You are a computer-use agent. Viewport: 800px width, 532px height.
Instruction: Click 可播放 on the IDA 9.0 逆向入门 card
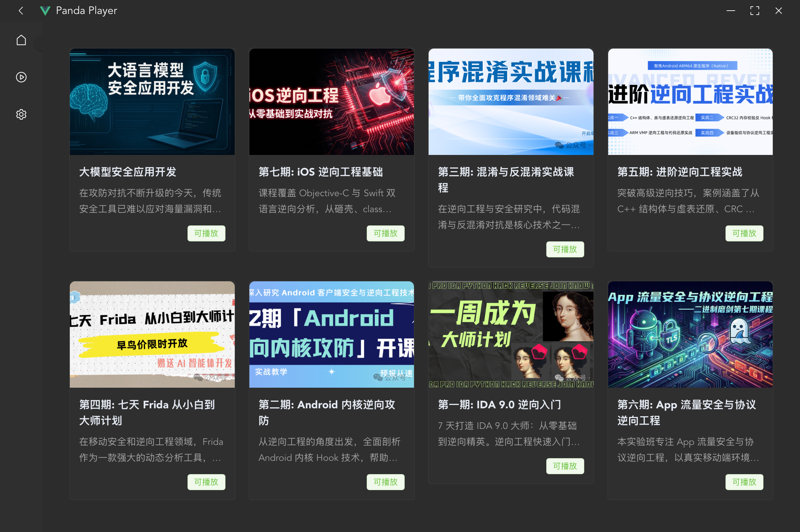(x=565, y=466)
